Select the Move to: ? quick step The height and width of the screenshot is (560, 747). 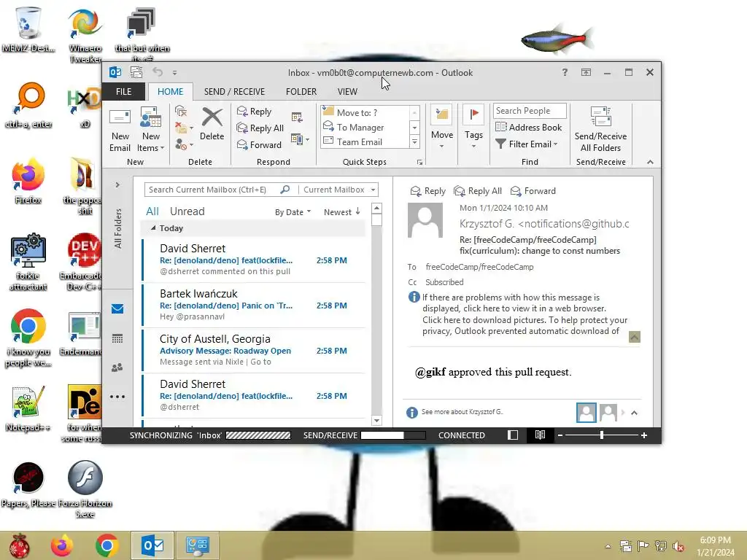coord(365,112)
